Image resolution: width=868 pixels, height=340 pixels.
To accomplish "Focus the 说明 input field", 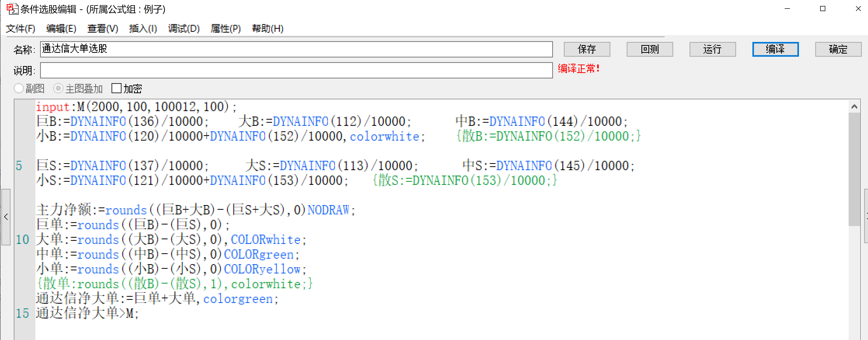I will click(x=296, y=70).
